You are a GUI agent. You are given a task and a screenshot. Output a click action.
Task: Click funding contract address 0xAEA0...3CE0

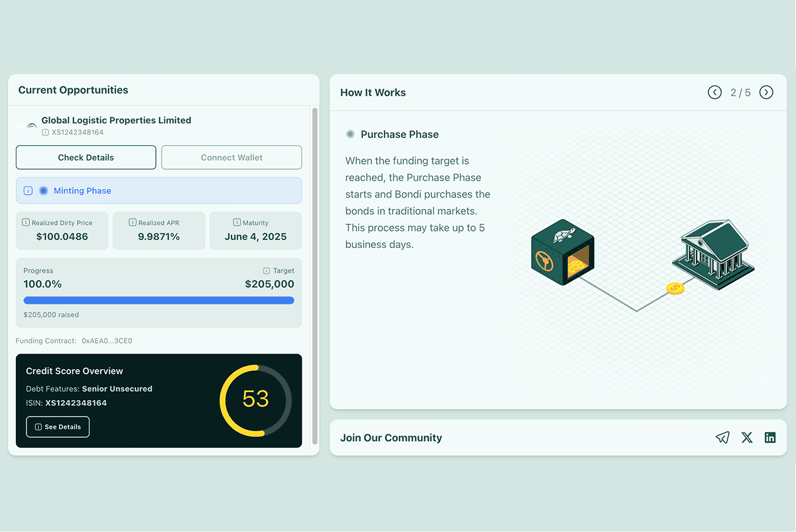[107, 341]
